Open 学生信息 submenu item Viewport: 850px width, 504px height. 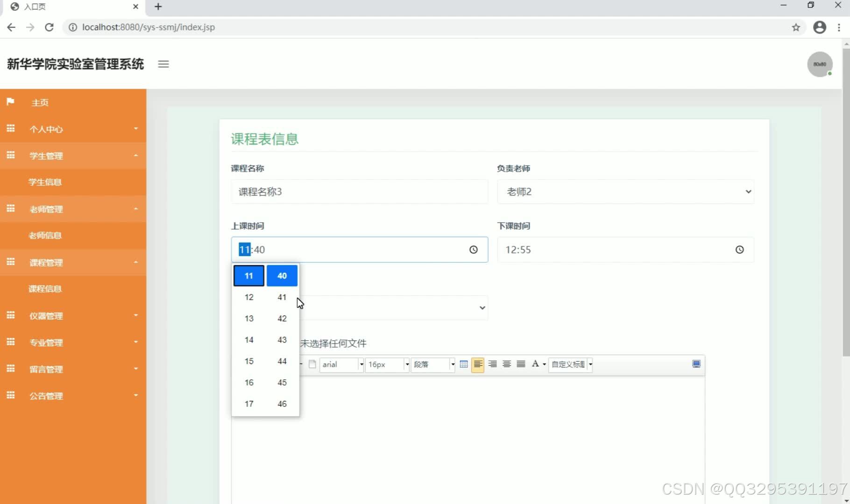[73, 182]
